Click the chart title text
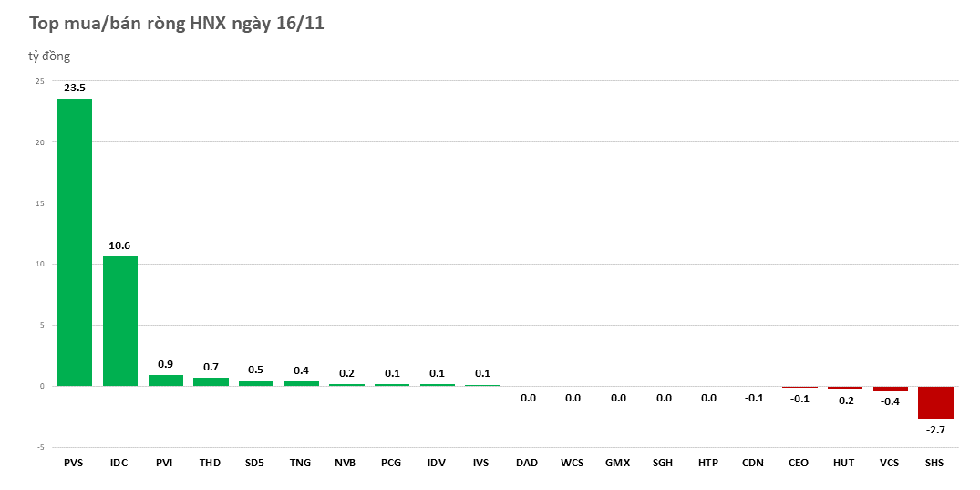 [177, 25]
